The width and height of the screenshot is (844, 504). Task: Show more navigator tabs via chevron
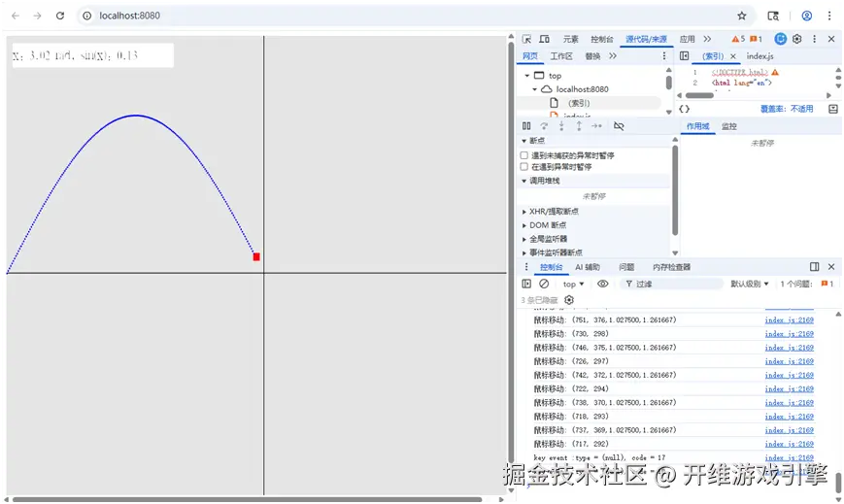(613, 56)
